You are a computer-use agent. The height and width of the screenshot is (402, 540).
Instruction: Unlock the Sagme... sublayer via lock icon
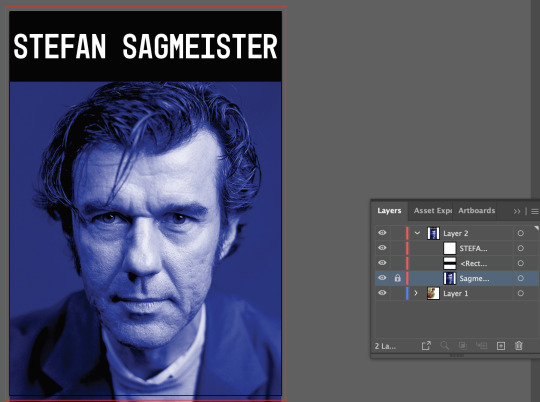point(397,278)
